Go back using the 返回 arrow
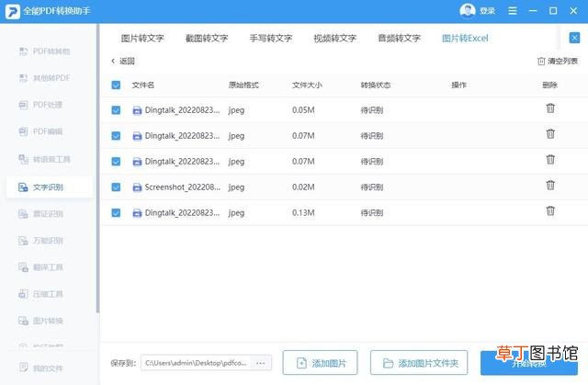 point(122,62)
